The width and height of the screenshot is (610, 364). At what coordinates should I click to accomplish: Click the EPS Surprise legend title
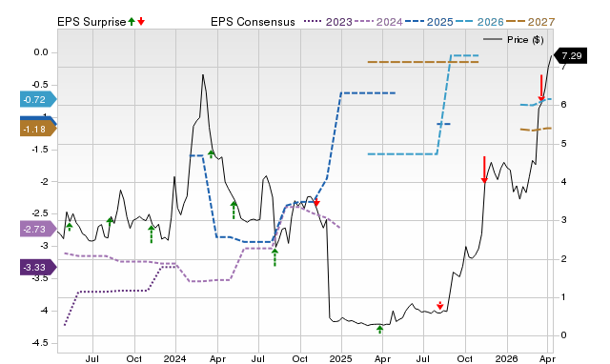91,22
